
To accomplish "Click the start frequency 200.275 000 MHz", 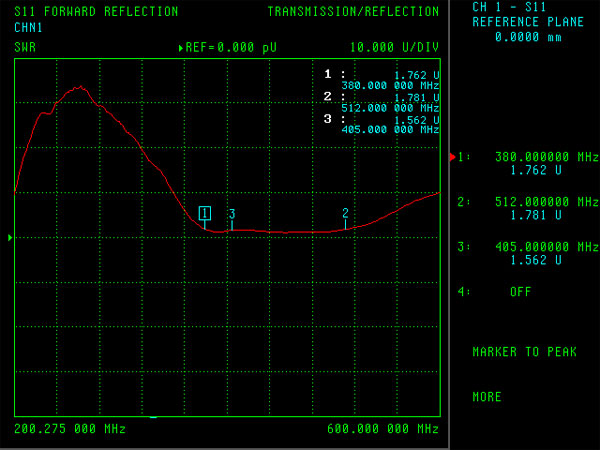I will (70, 429).
